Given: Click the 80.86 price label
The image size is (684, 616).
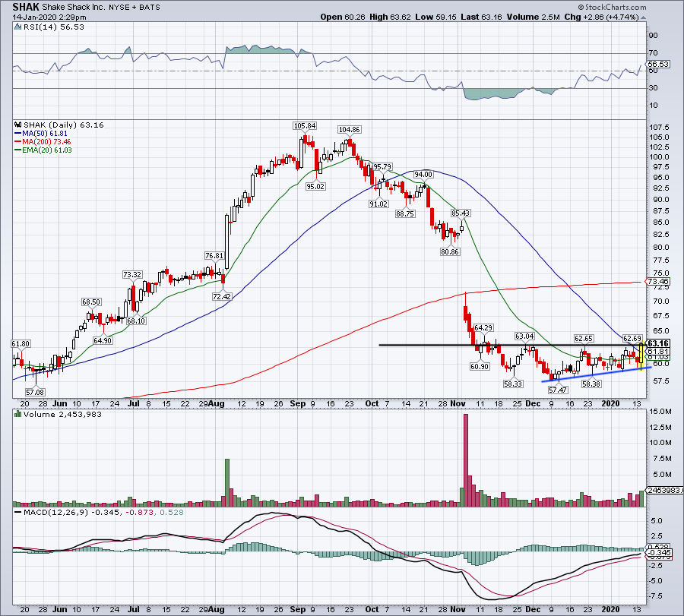Looking at the screenshot, I should pyautogui.click(x=450, y=251).
